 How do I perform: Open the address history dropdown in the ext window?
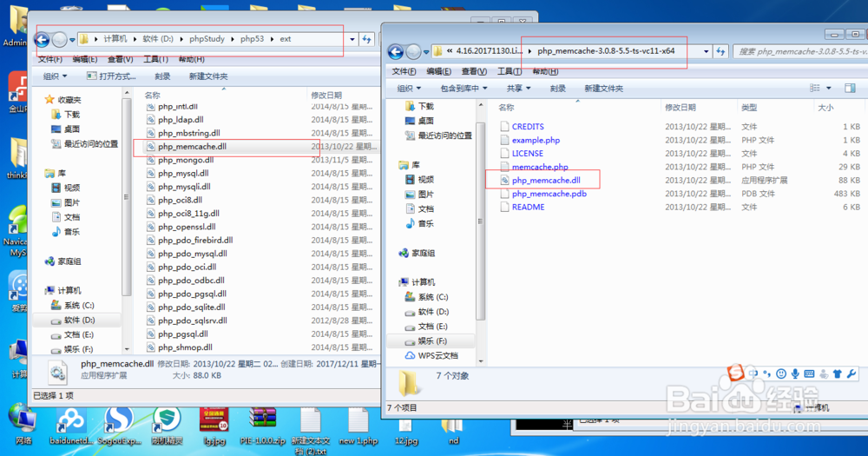(352, 39)
